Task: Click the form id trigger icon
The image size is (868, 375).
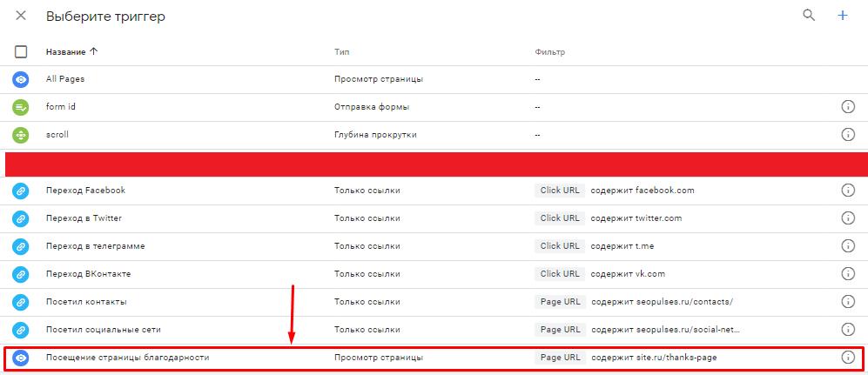Action: [x=21, y=107]
